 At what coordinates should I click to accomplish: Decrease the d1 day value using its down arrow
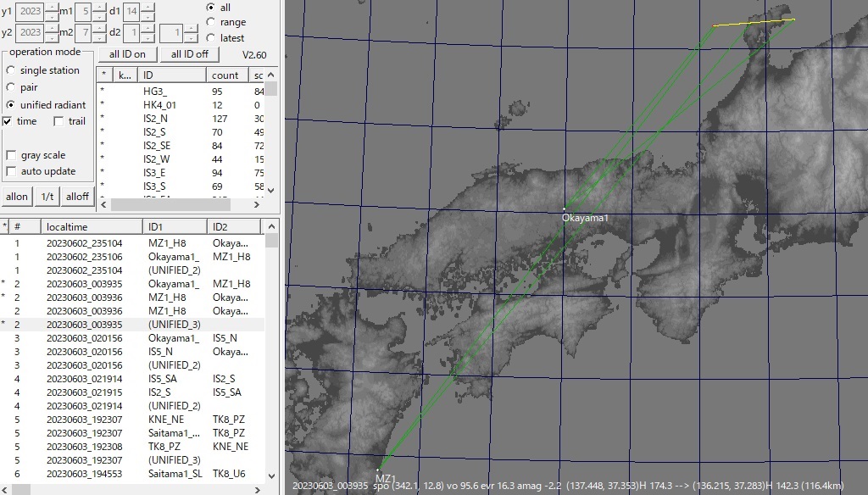[147, 19]
